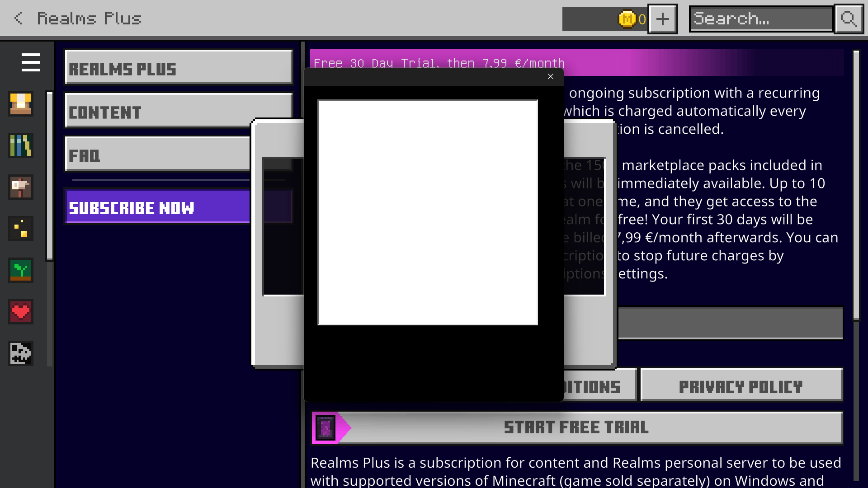Close the black popup dialog

[x=550, y=76]
